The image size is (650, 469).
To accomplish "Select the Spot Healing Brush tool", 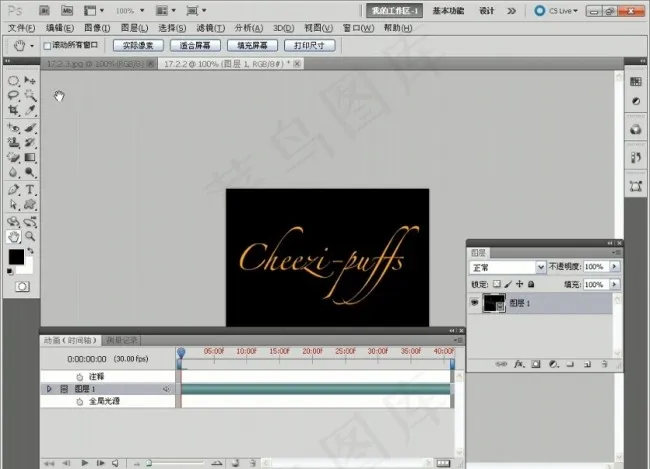I will 13,128.
